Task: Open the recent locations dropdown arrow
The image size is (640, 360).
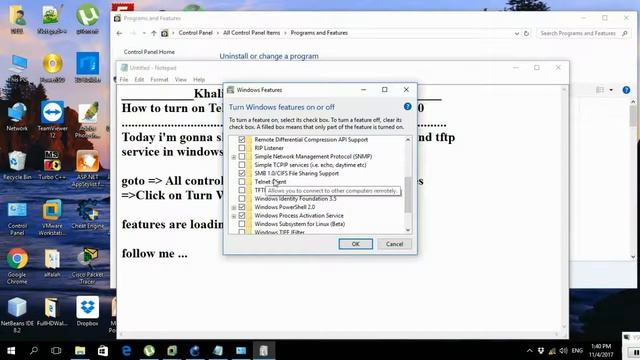Action: tap(144, 33)
